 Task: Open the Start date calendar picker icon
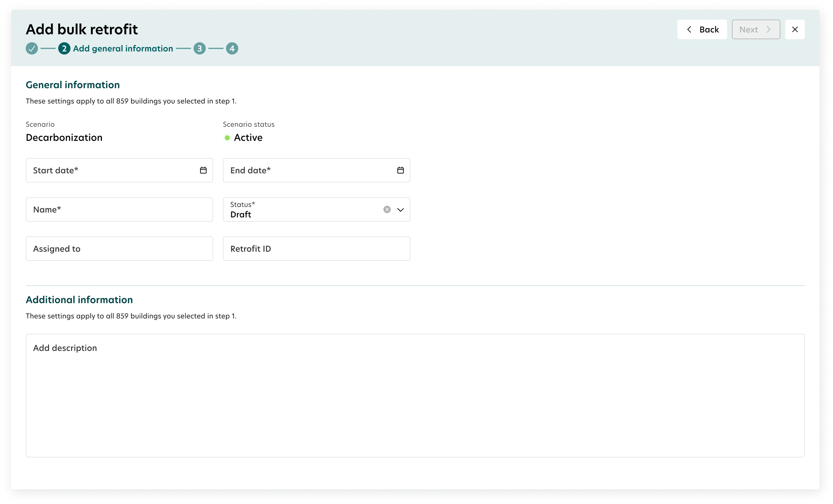pyautogui.click(x=203, y=170)
